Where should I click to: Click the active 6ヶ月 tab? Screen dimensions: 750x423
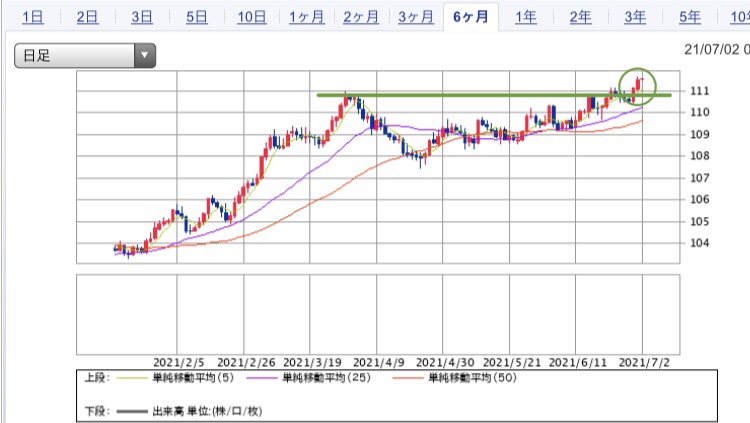[471, 17]
